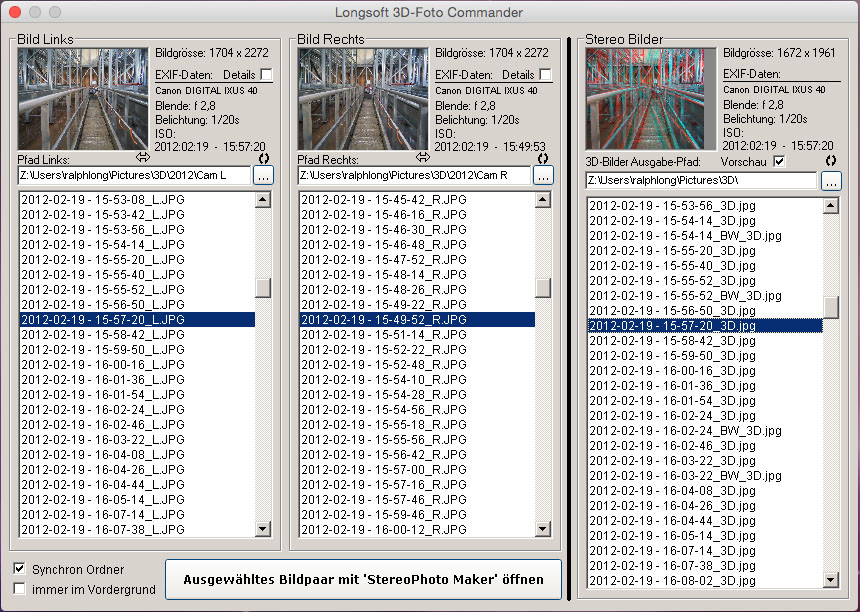Viewport: 860px width, 612px height.
Task: Enable the Details checkbox in Bild Links
Action: point(266,75)
